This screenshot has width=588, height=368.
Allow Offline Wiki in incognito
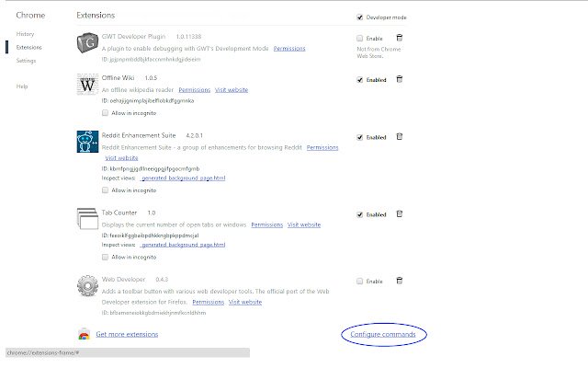pyautogui.click(x=105, y=112)
